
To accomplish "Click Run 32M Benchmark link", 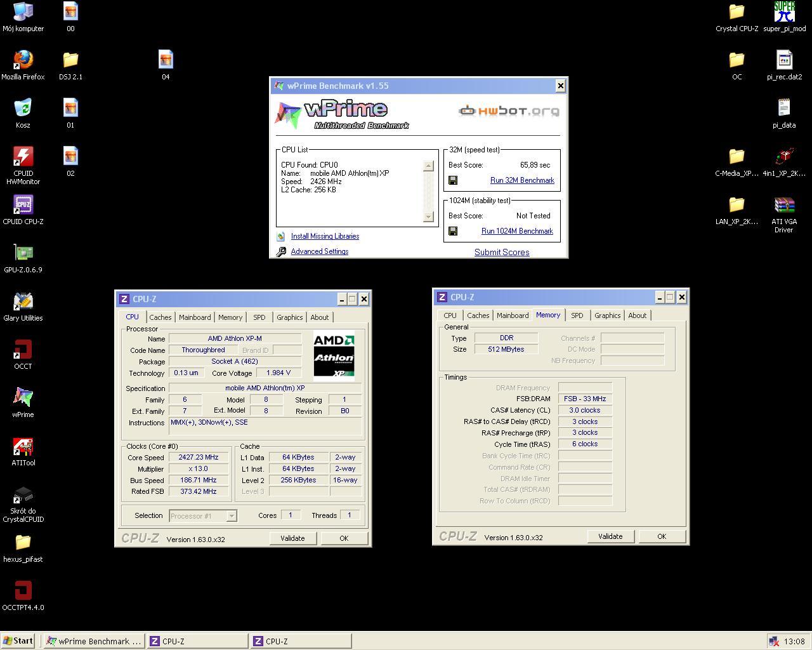I will point(522,180).
